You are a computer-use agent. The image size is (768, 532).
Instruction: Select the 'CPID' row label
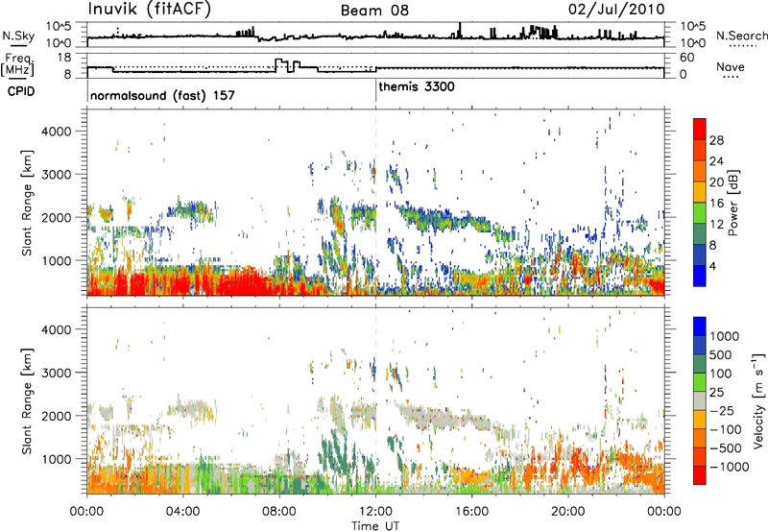tap(21, 91)
